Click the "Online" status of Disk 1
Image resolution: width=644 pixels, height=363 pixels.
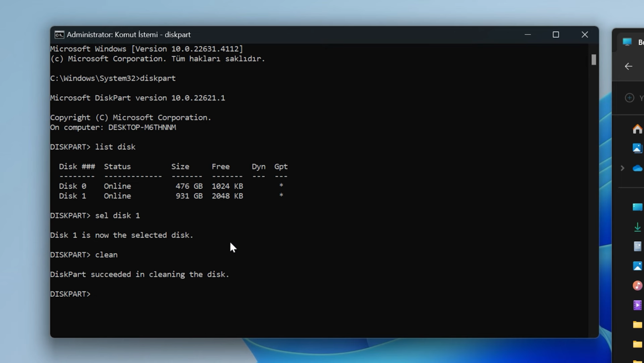coord(117,196)
